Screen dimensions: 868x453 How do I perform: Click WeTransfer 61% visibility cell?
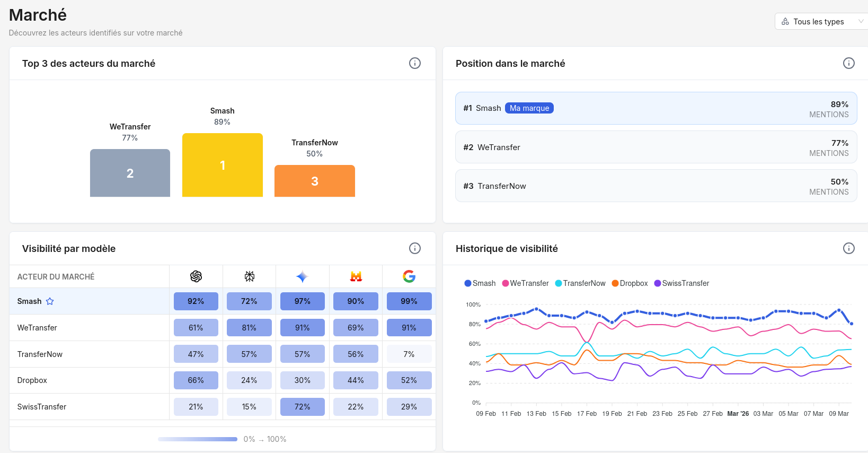(x=196, y=328)
